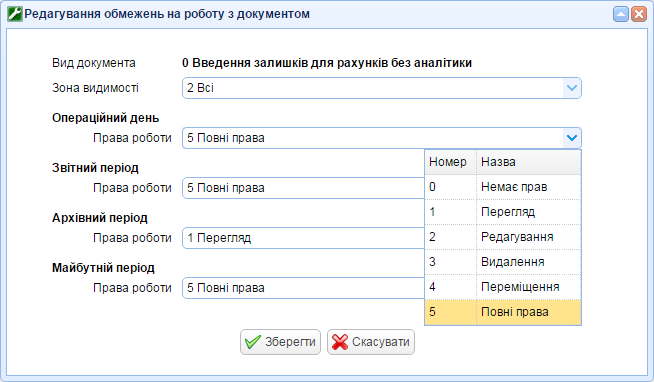654x382 pixels.
Task: Click the 'Майбутній період' section label
Action: (103, 268)
